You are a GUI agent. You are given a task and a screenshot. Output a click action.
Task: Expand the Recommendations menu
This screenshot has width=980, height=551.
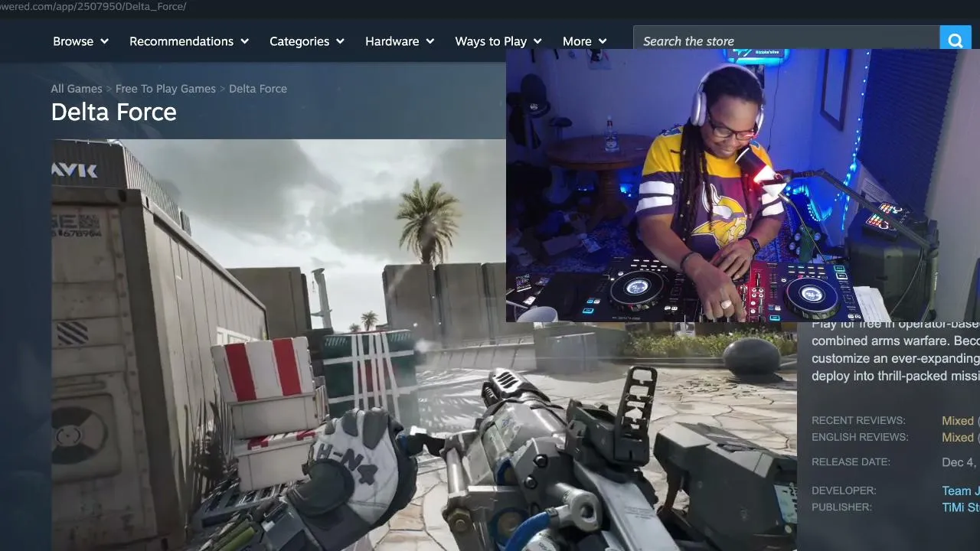pyautogui.click(x=189, y=41)
